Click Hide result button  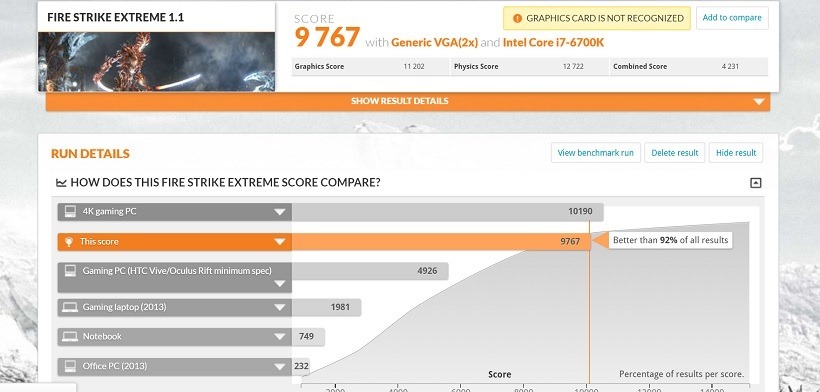click(x=736, y=153)
